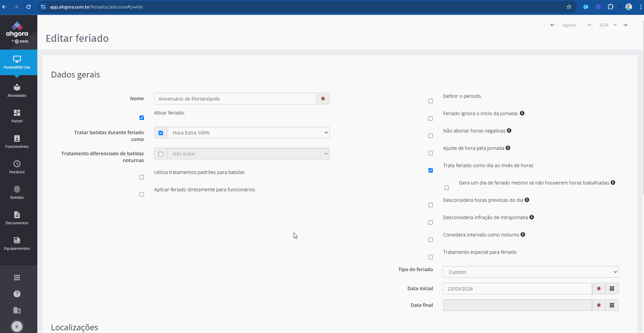
Task: Click the Nome input field
Action: click(x=235, y=99)
